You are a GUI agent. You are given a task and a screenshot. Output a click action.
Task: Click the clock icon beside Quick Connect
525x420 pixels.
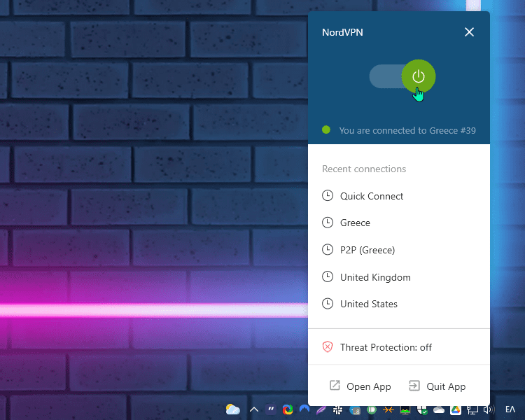tap(328, 195)
